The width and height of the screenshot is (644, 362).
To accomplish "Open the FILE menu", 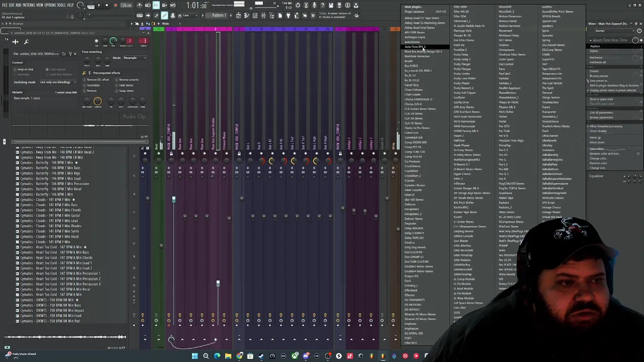I will (x=5, y=5).
